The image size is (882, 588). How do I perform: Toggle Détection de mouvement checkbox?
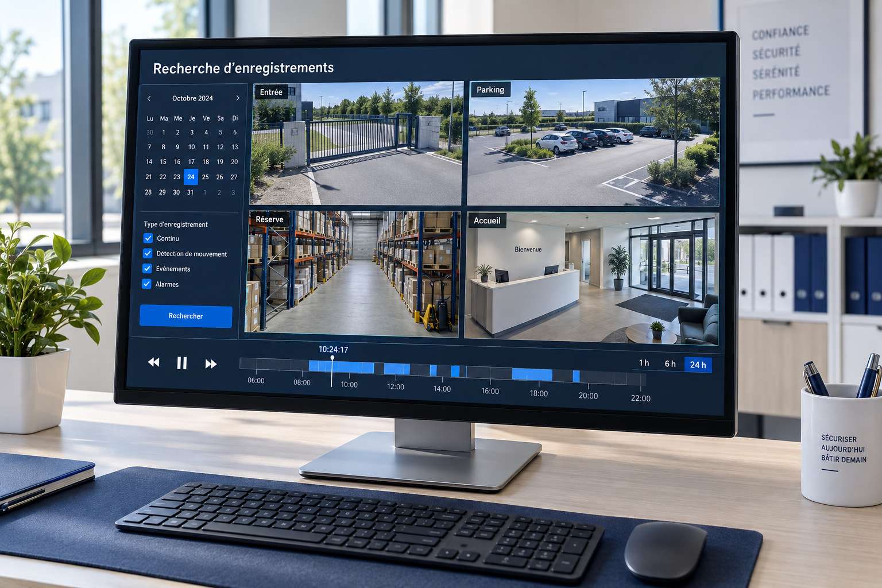pyautogui.click(x=148, y=253)
